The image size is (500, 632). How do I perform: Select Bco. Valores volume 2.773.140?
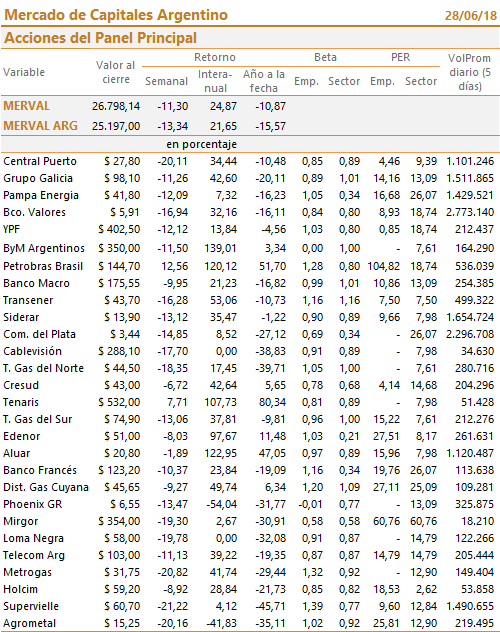pyautogui.click(x=470, y=212)
